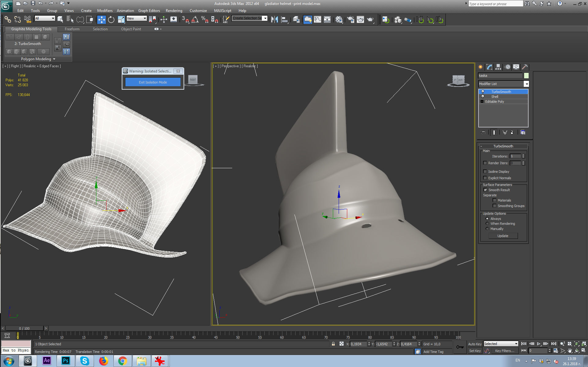Activate the Select and Scale tool
Screen dimensions: 588x367
[121, 20]
